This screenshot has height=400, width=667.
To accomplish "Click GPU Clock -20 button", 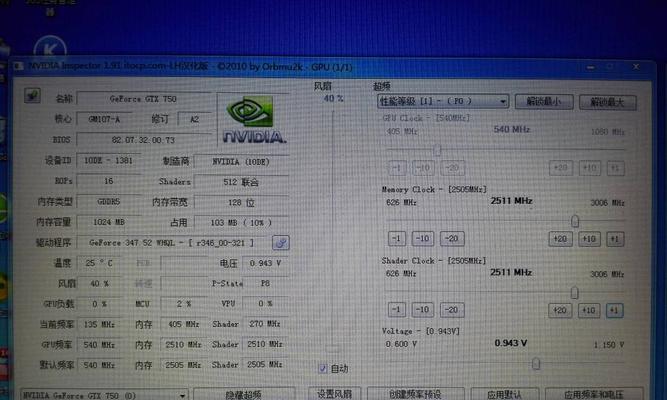I will 452,168.
